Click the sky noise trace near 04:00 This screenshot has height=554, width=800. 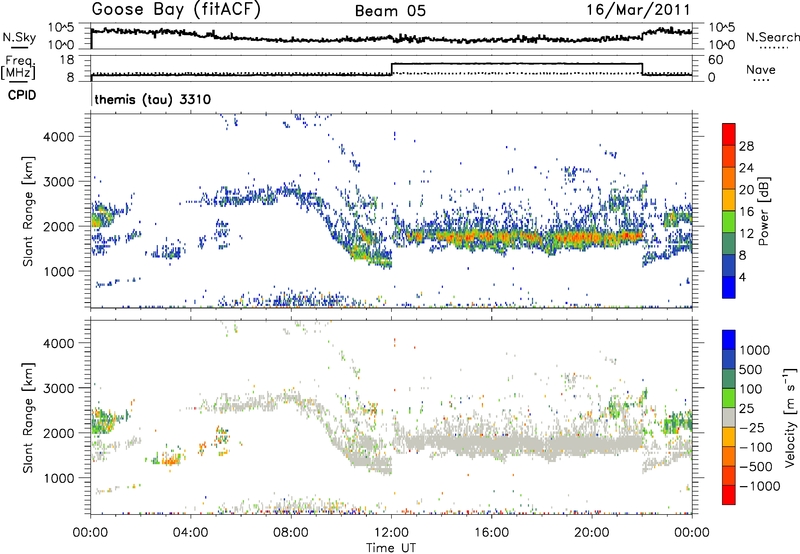pos(191,34)
